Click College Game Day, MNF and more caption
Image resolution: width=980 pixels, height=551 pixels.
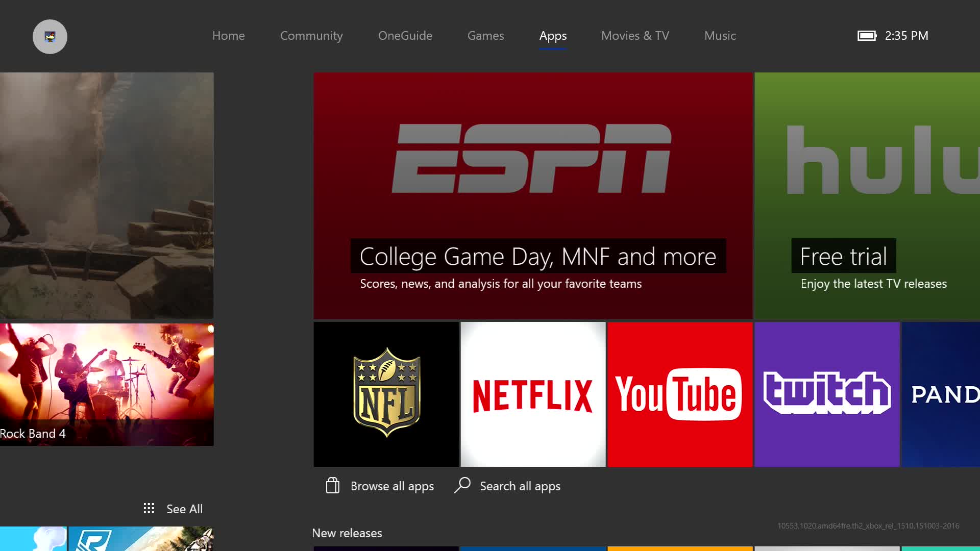click(x=538, y=256)
